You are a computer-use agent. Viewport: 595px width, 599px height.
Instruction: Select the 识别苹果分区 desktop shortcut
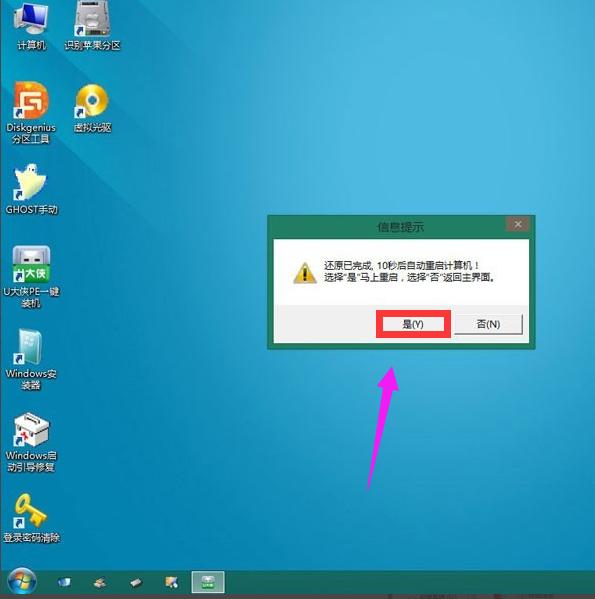[x=92, y=27]
